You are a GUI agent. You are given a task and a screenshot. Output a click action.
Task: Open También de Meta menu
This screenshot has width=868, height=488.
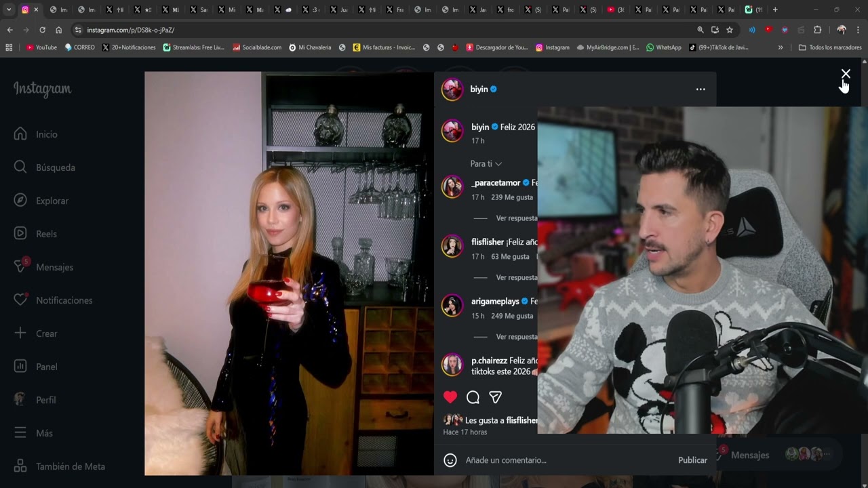pyautogui.click(x=59, y=466)
